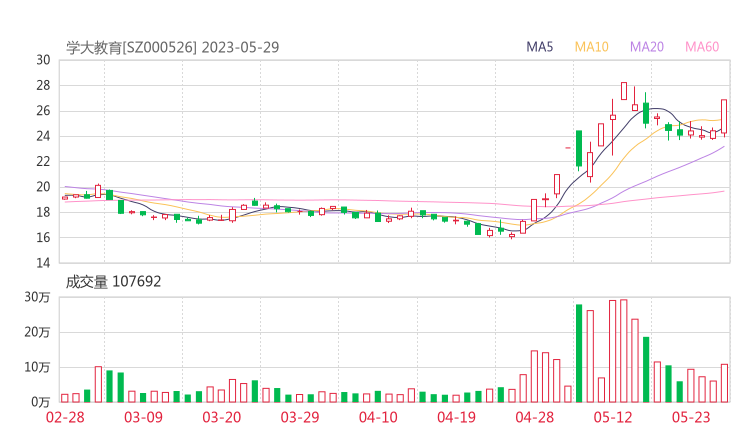Click the final red volume bar at far right

724,383
